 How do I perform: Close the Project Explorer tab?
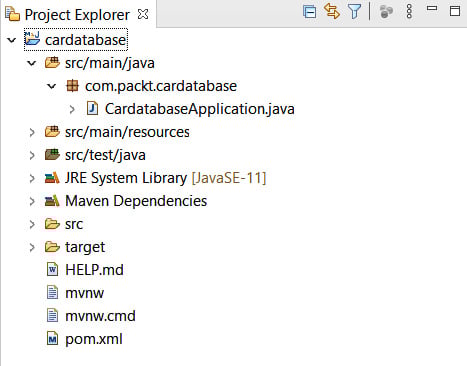click(x=143, y=14)
